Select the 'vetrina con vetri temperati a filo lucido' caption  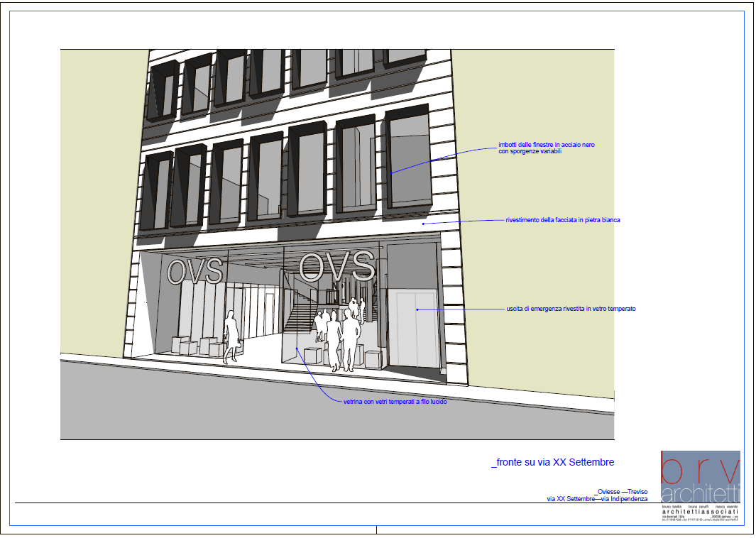395,402
